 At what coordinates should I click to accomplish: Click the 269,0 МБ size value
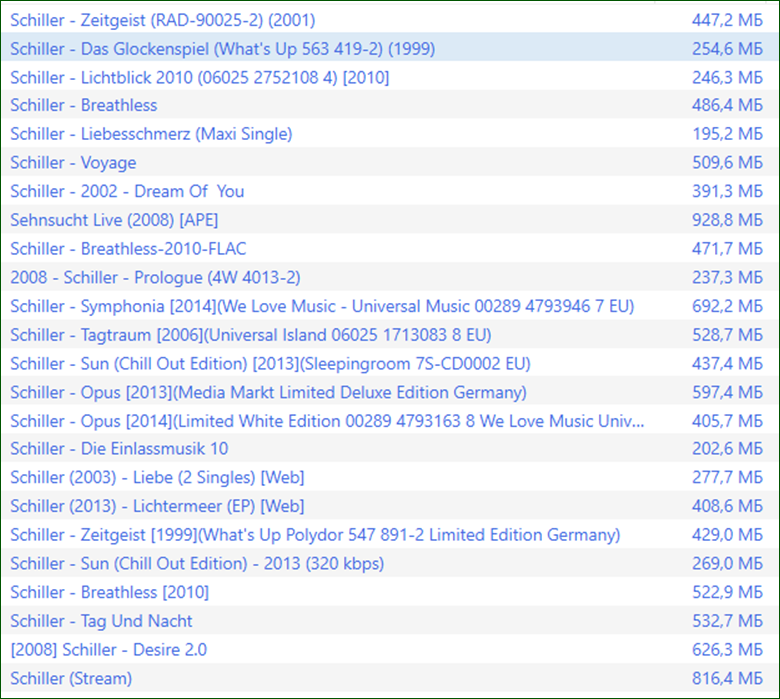click(x=727, y=564)
